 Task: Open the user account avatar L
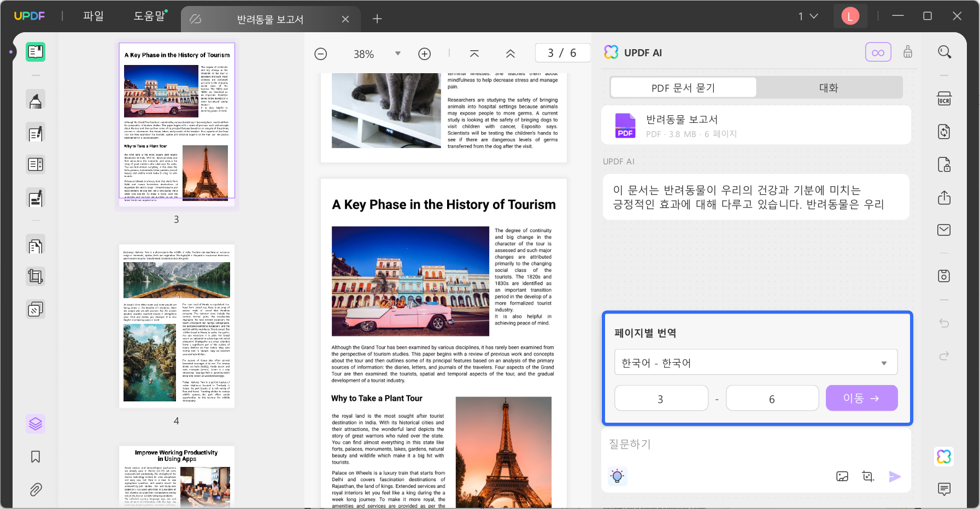tap(850, 16)
